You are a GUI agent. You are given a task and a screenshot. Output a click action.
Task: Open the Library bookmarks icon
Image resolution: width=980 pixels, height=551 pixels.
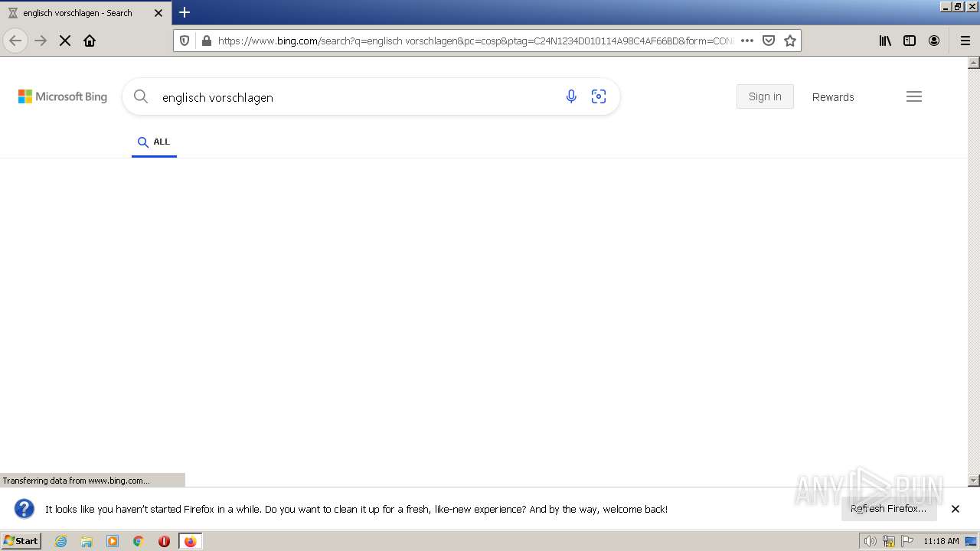pyautogui.click(x=885, y=41)
